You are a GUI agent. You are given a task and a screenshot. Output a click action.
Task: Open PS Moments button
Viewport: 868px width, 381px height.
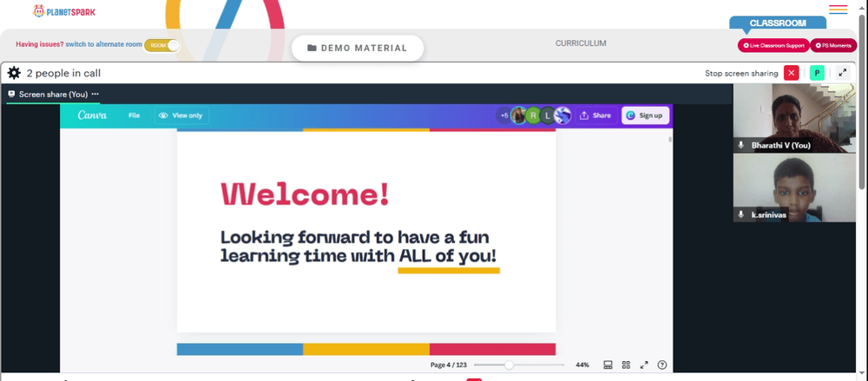click(833, 45)
